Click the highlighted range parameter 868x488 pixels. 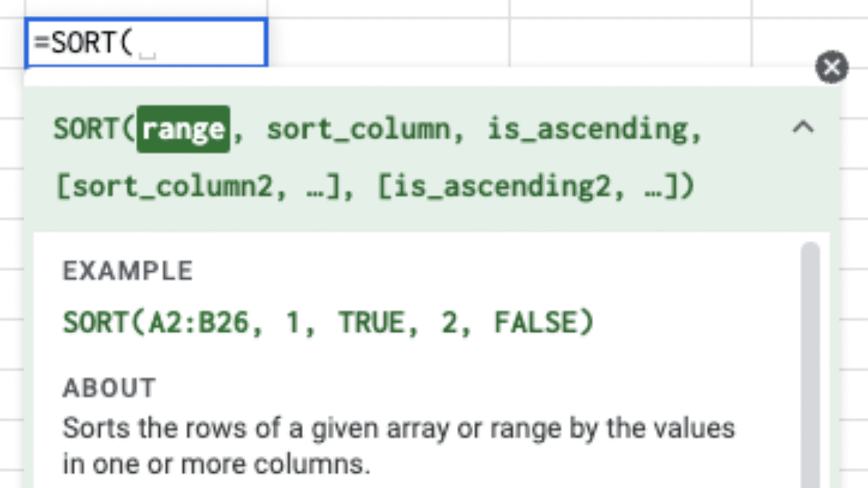click(183, 129)
